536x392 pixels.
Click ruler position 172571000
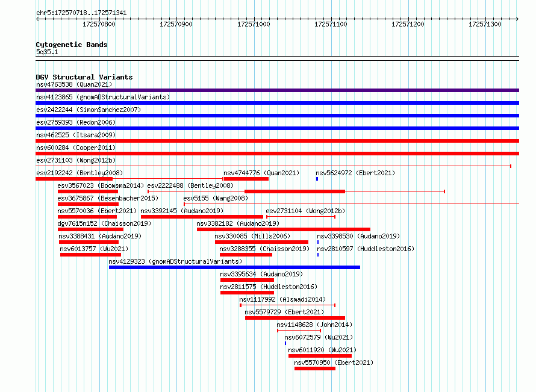pos(254,24)
